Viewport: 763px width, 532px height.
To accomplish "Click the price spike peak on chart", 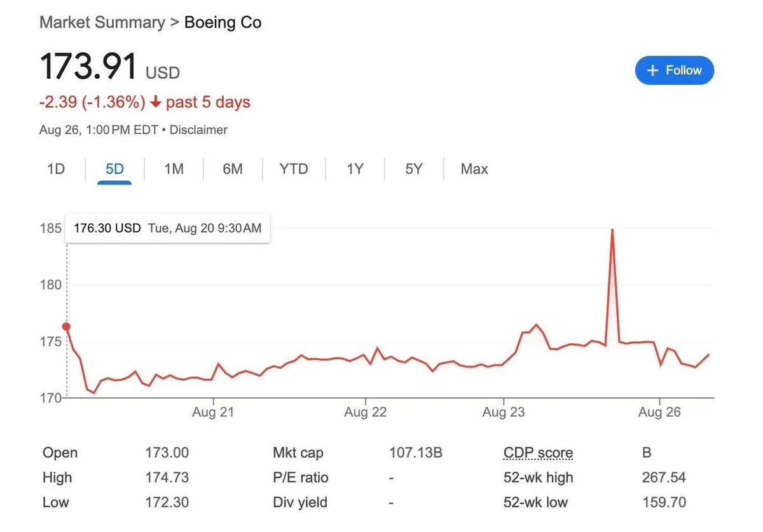I will pos(612,229).
